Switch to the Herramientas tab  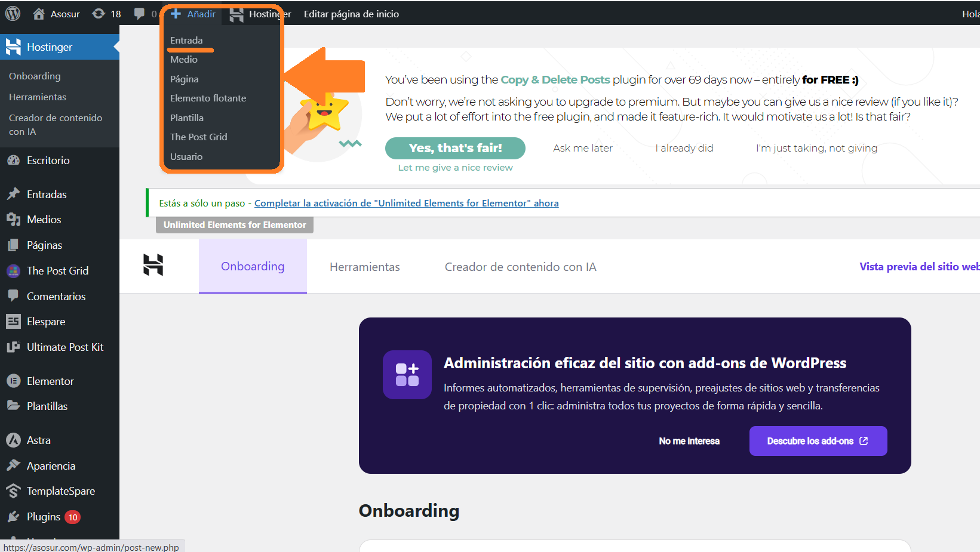coord(364,267)
